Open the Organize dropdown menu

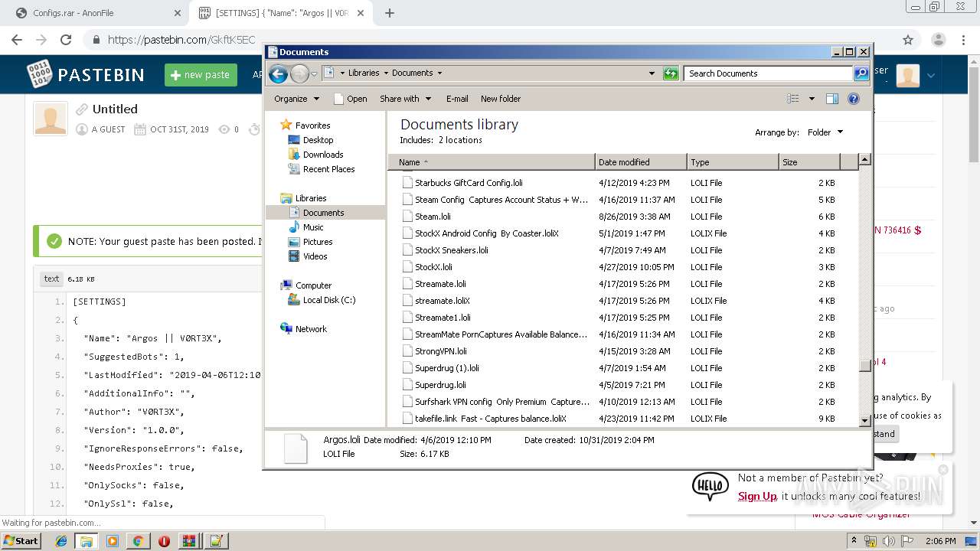coord(296,99)
